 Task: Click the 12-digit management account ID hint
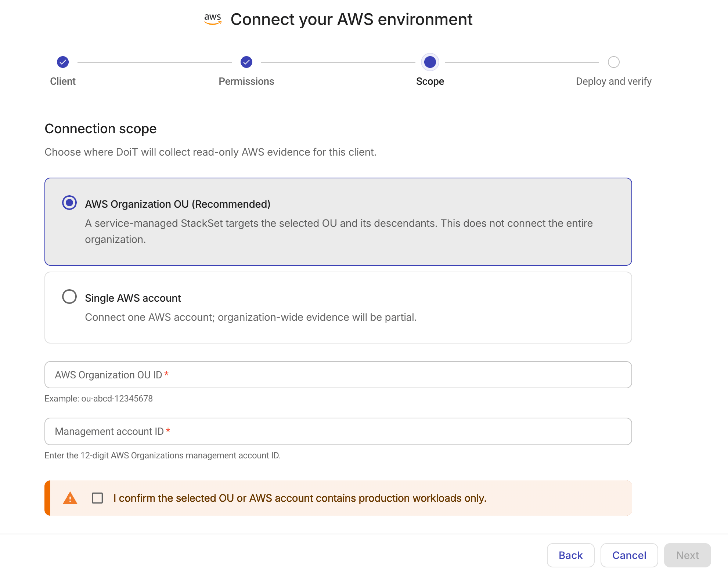pyautogui.click(x=163, y=455)
